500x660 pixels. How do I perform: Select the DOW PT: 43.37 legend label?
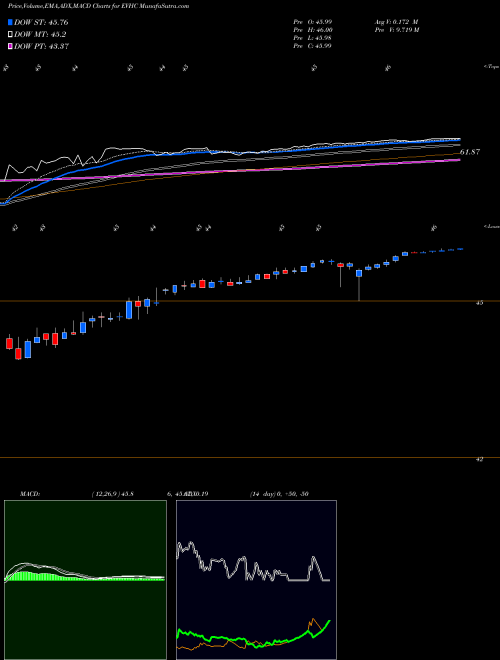point(41,46)
